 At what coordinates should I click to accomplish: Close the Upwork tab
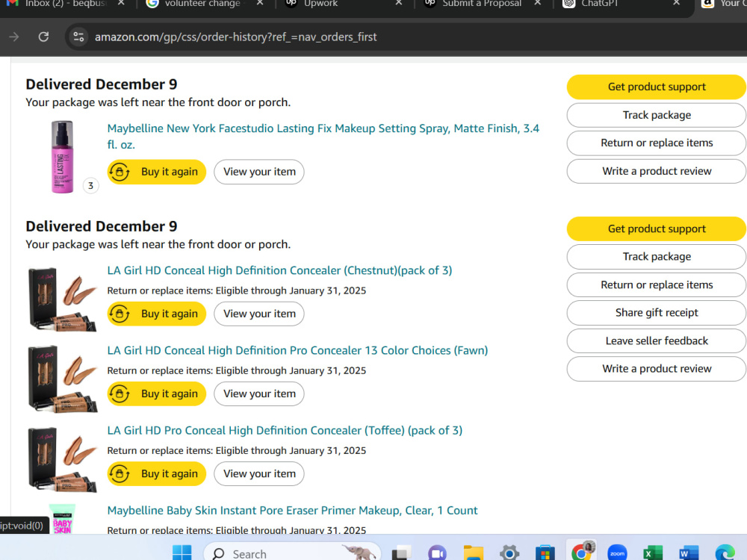pyautogui.click(x=399, y=3)
